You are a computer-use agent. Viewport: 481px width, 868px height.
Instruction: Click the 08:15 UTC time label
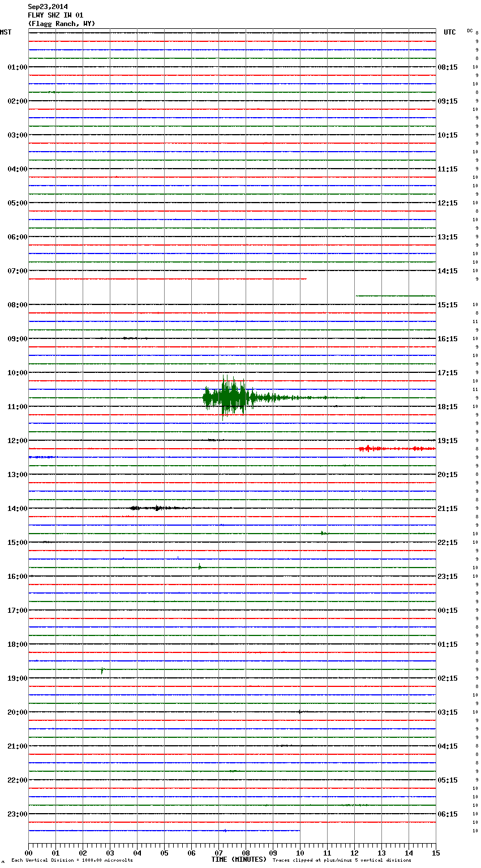448,67
